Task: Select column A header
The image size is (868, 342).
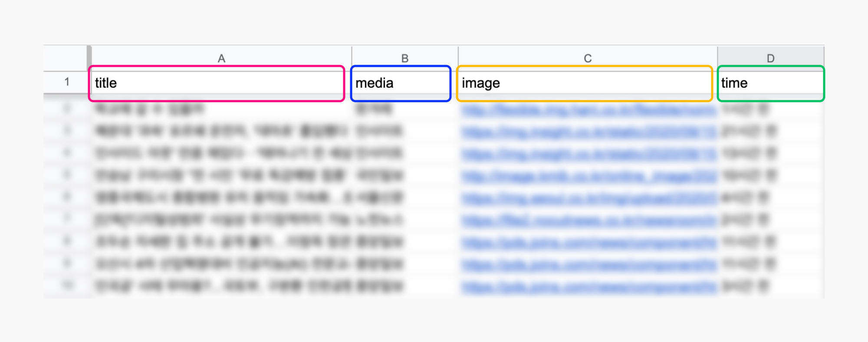Action: click(x=221, y=58)
